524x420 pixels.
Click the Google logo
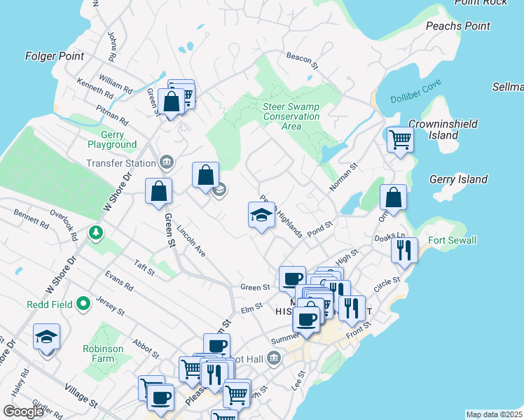tap(23, 412)
